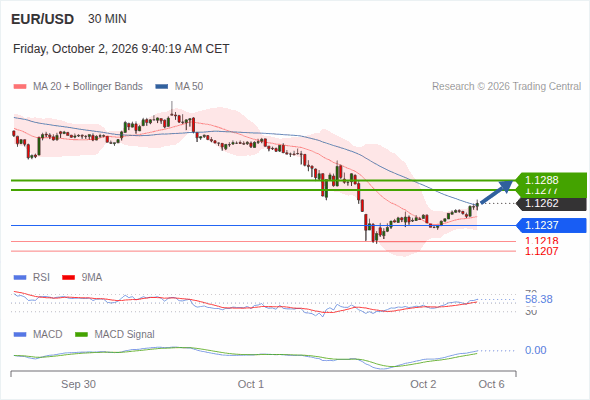Image resolution: width=590 pixels, height=400 pixels.
Task: Click the pink MA 20 legend swatch
Action: coord(20,87)
